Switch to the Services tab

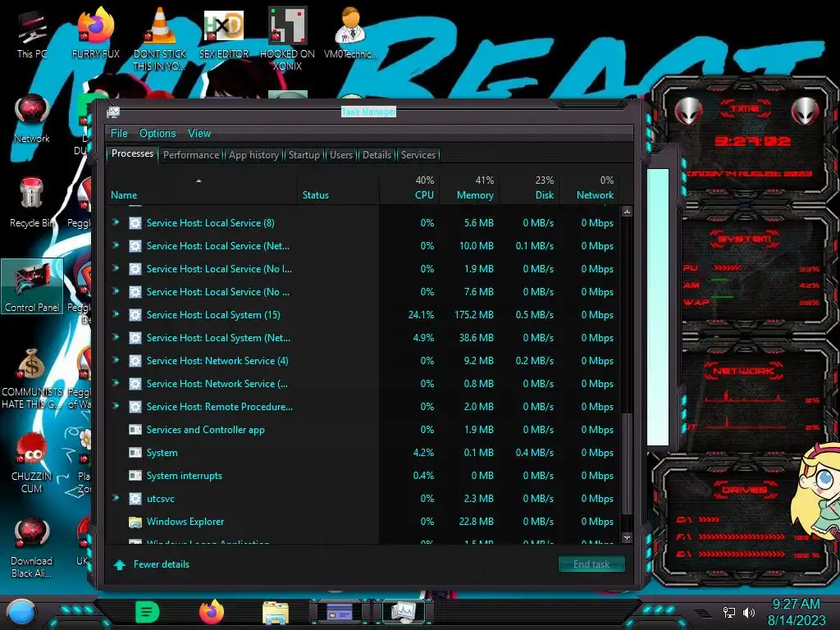tap(418, 155)
